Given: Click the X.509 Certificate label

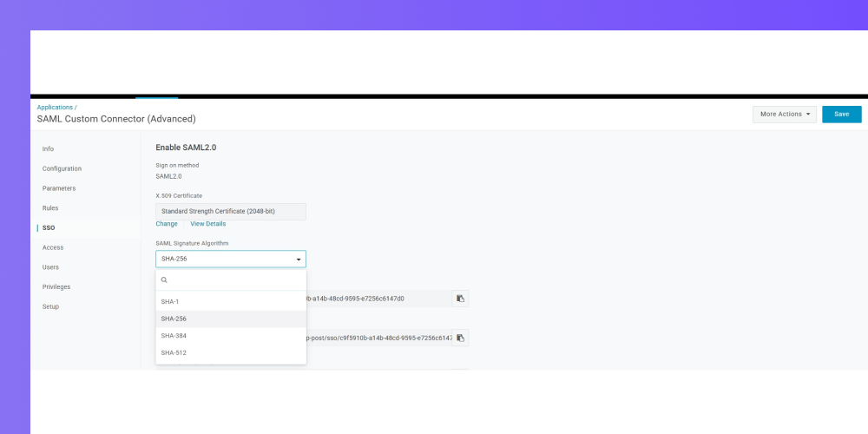Looking at the screenshot, I should pyautogui.click(x=179, y=196).
